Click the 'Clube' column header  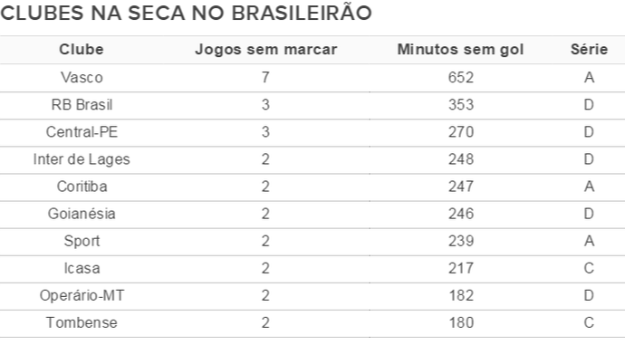[x=82, y=50]
